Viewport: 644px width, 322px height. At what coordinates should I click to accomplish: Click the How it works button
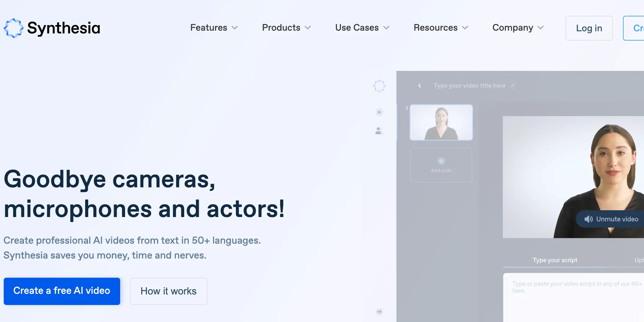click(168, 291)
